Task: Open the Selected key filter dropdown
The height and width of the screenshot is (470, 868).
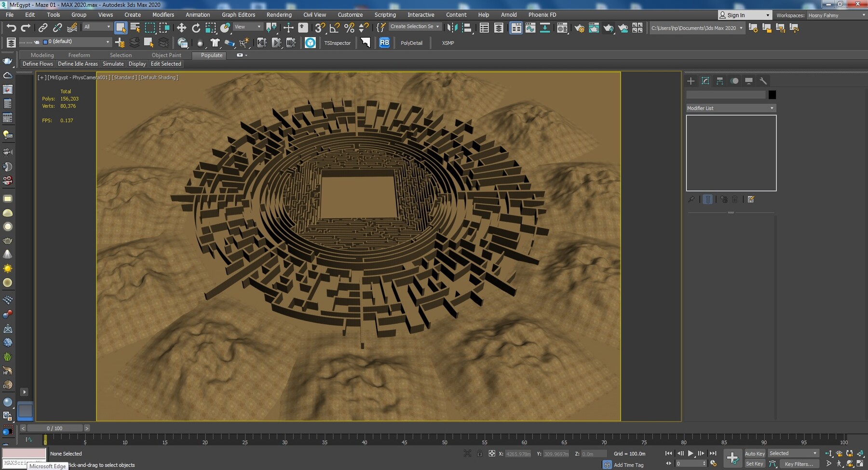Action: pyautogui.click(x=793, y=453)
